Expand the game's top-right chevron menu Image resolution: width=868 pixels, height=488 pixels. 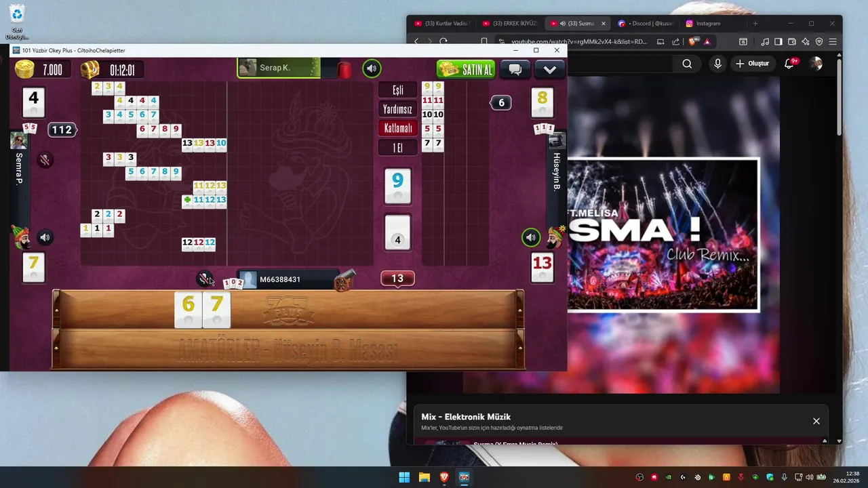point(550,69)
